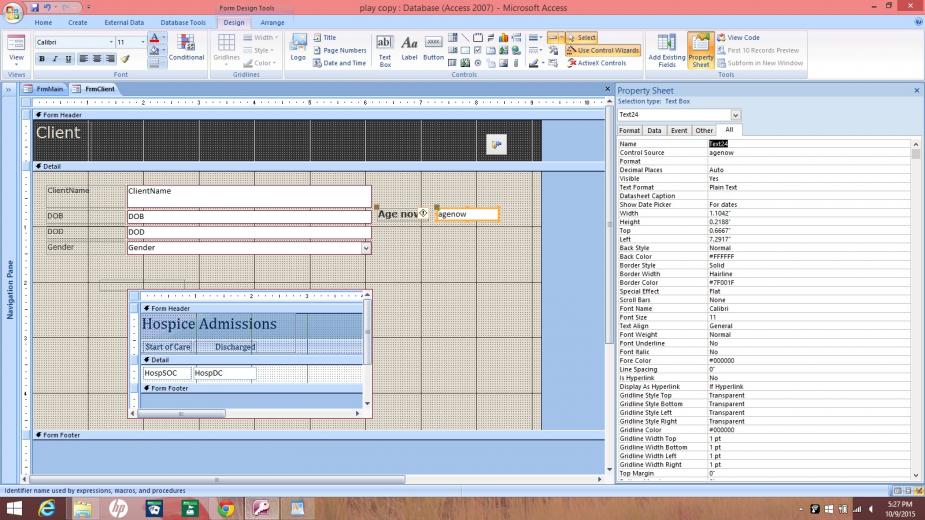925x520 pixels.
Task: Insert a Text Box control
Action: coord(384,48)
